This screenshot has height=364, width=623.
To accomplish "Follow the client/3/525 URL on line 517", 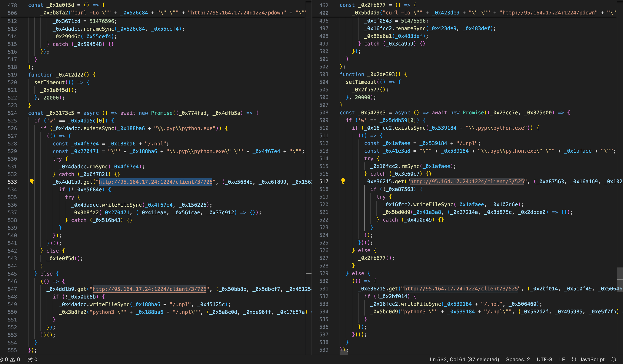I will [467, 181].
